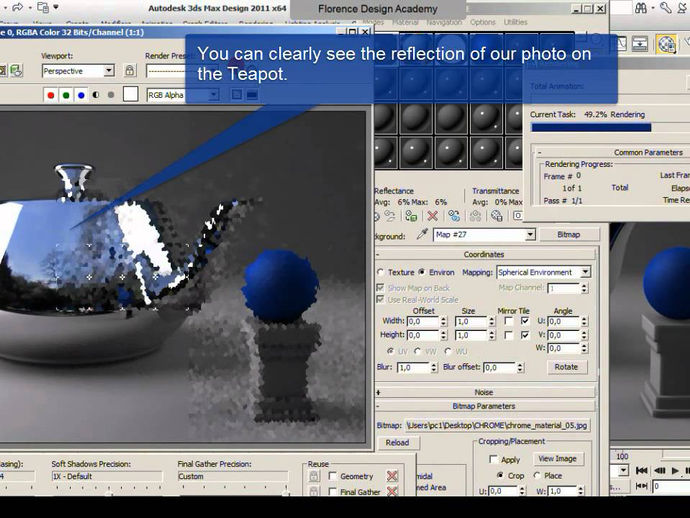The height and width of the screenshot is (518, 690).
Task: Enable Final Gather reuse checkbox
Action: 333,491
